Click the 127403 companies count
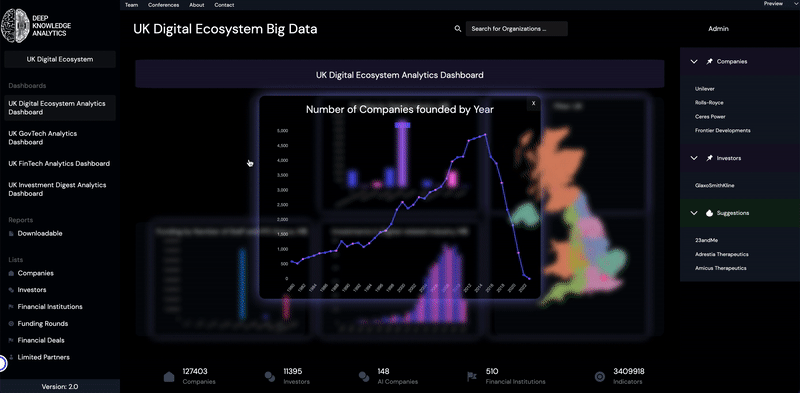Image resolution: width=800 pixels, height=393 pixels. (x=195, y=372)
